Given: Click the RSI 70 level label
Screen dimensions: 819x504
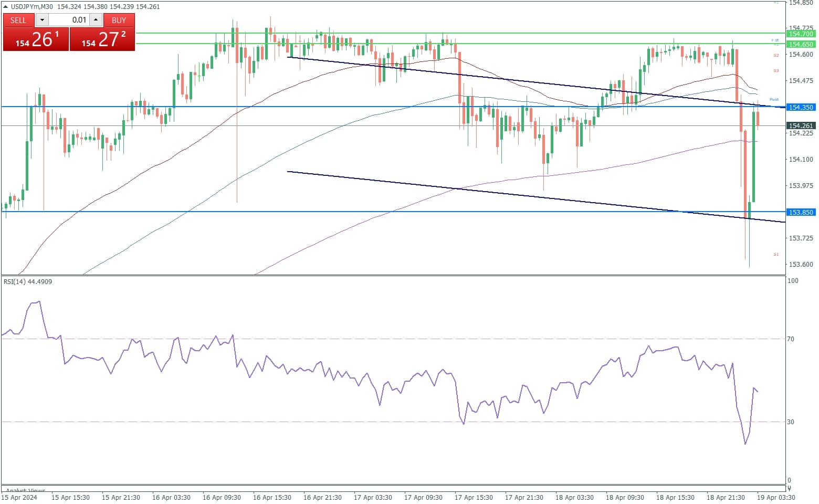Looking at the screenshot, I should tap(791, 339).
